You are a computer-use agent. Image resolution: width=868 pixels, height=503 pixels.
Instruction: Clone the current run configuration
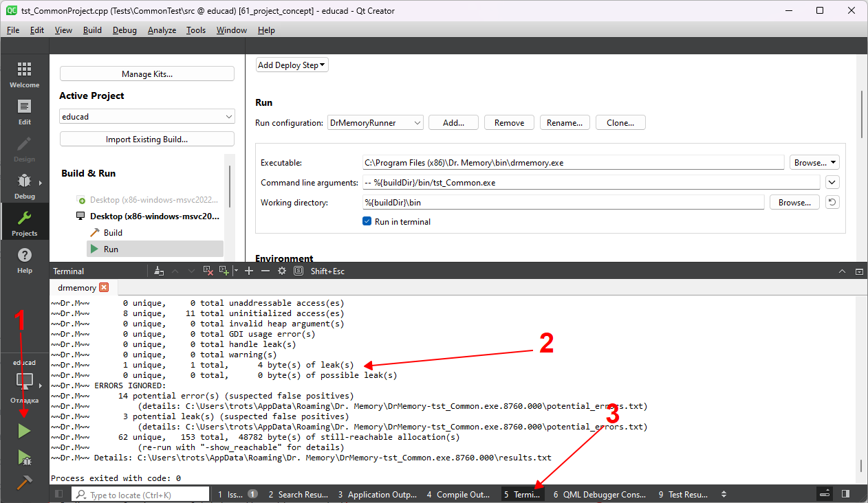620,123
